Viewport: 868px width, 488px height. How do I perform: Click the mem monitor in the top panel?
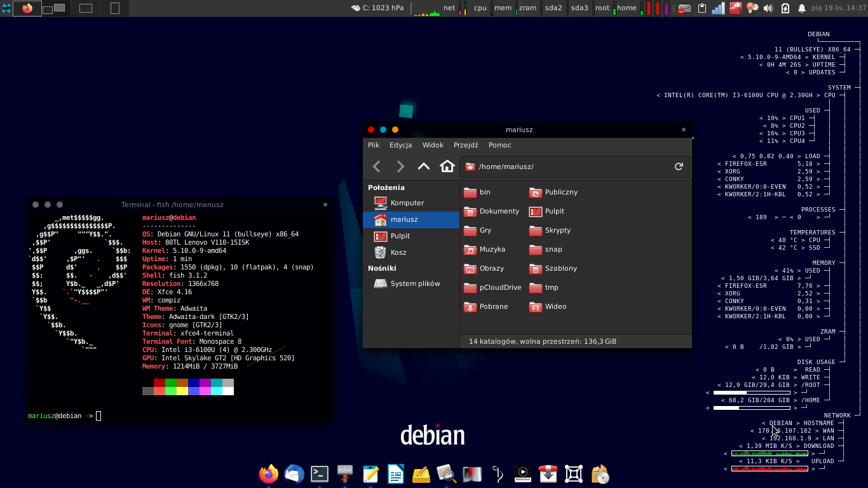tap(503, 8)
